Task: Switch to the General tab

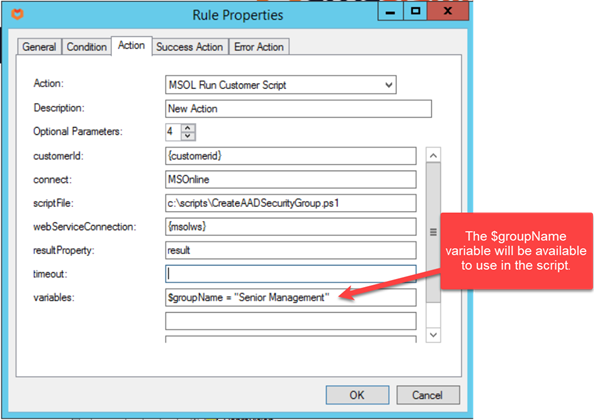Action: [x=39, y=47]
